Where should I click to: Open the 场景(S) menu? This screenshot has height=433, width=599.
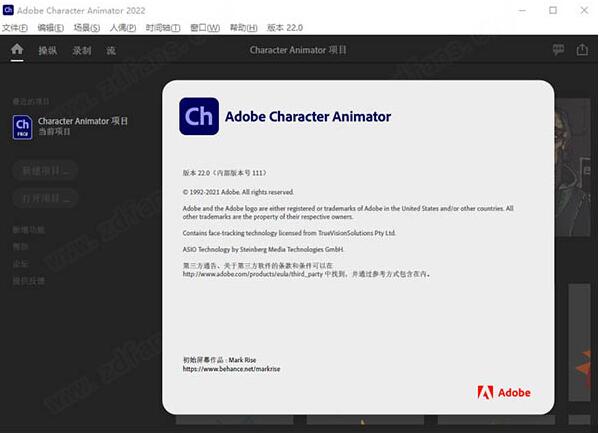click(87, 28)
